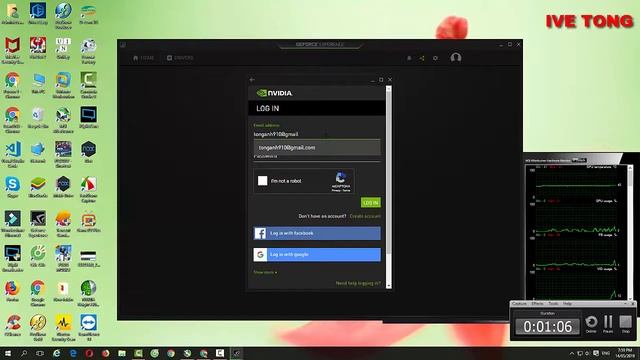Click the notifications bell in GeForce Experience

[409, 58]
